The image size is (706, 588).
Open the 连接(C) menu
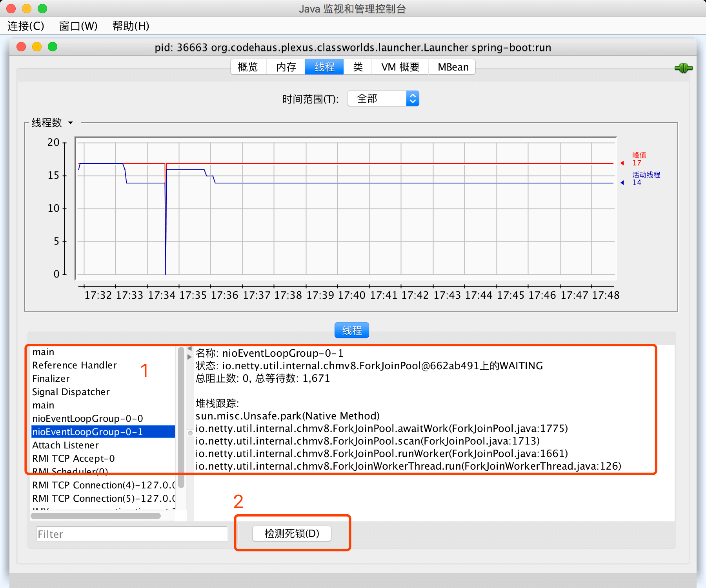click(26, 26)
